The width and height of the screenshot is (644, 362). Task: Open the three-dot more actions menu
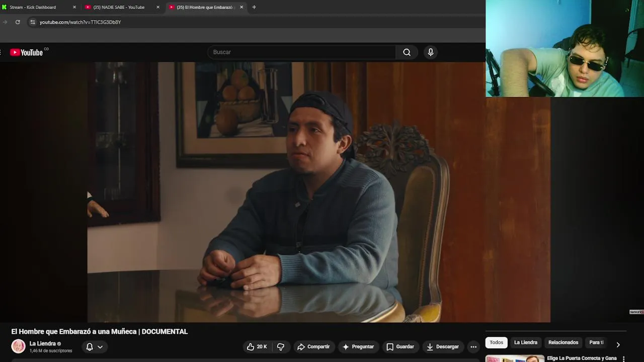(473, 347)
